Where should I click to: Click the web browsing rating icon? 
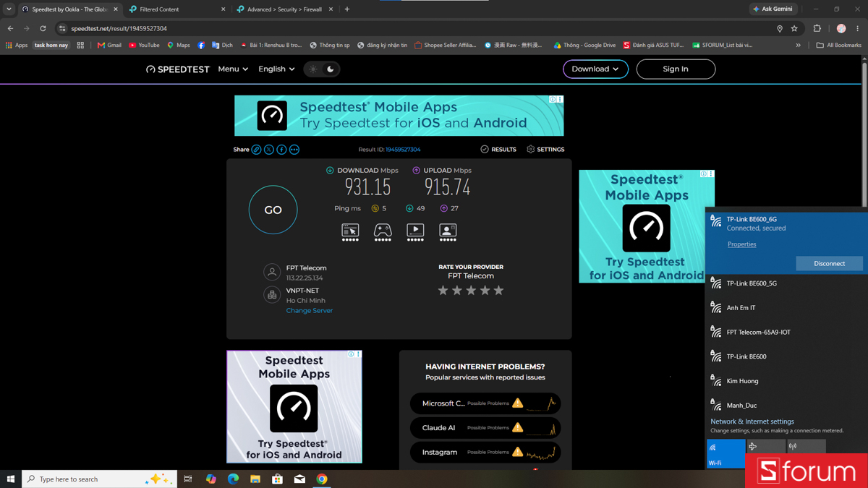[x=350, y=232]
